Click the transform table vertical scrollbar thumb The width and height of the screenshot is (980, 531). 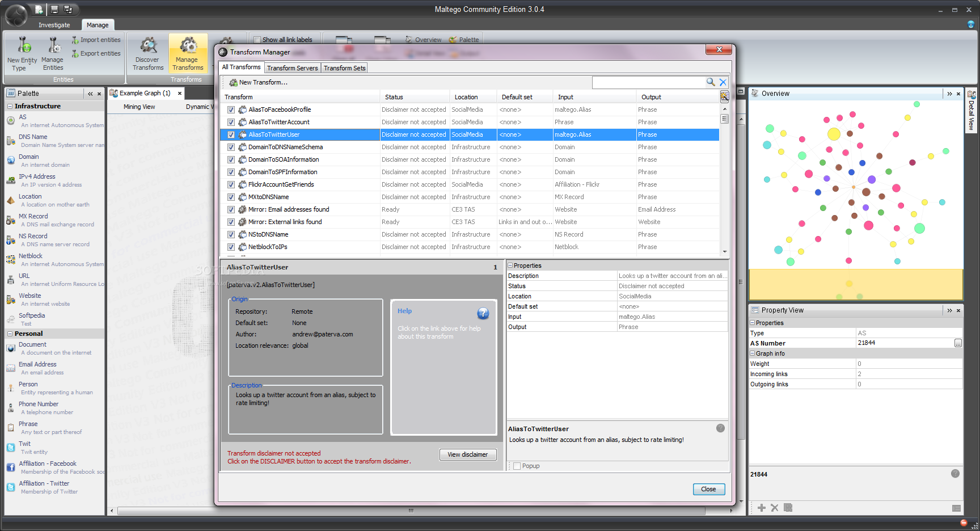tap(724, 119)
